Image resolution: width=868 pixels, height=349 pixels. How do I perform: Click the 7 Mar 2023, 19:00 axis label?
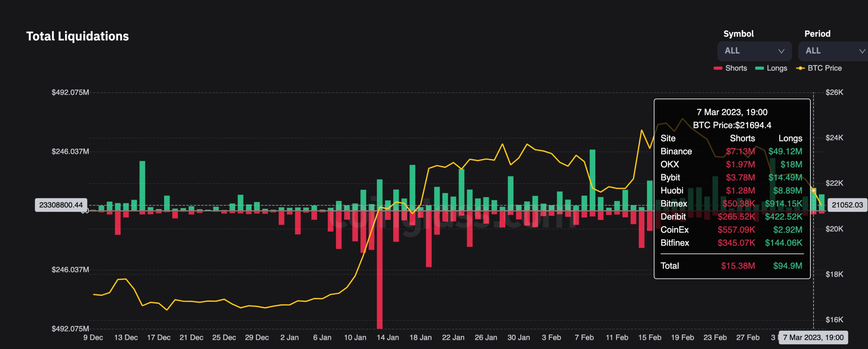(x=813, y=337)
